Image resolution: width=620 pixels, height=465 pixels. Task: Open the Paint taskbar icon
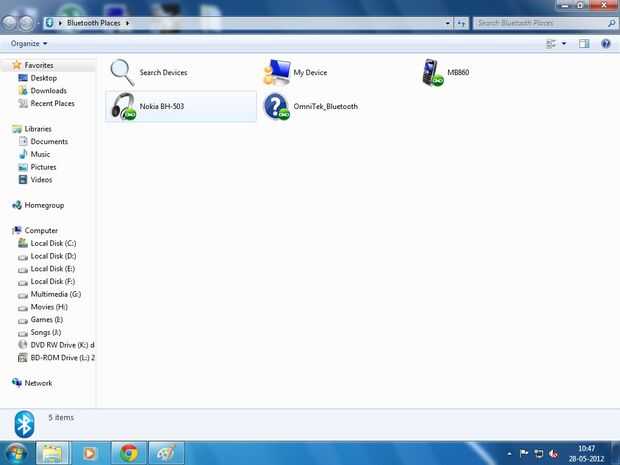[166, 453]
